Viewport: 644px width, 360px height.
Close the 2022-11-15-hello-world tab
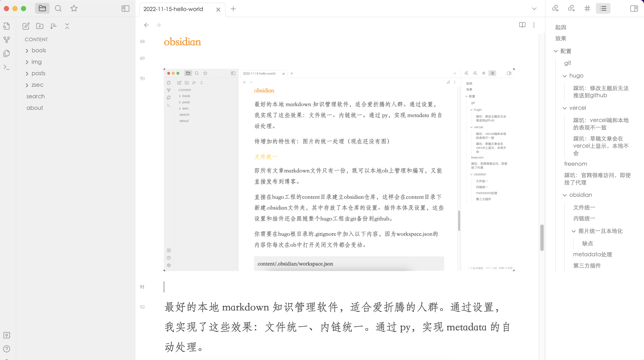coord(218,9)
